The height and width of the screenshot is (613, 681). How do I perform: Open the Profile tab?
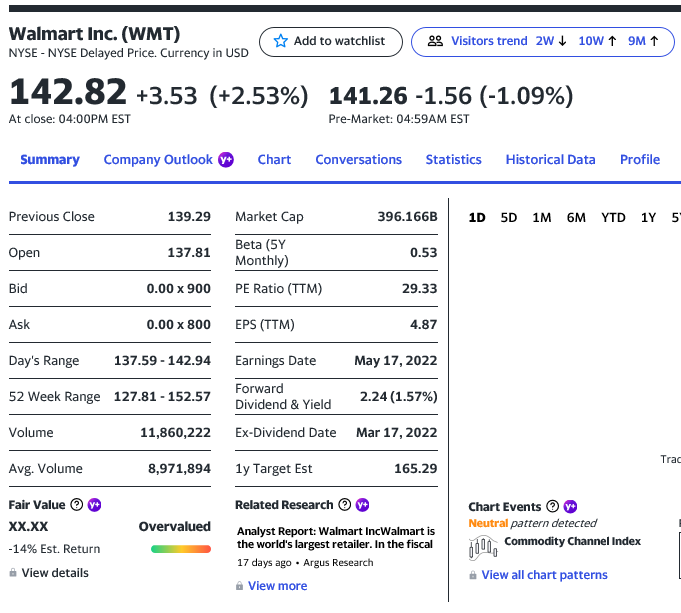click(640, 160)
